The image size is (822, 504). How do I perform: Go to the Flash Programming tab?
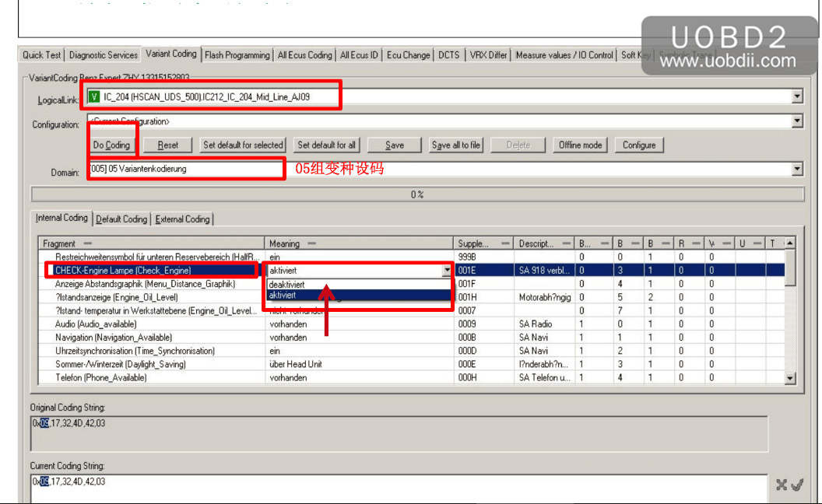click(x=237, y=55)
